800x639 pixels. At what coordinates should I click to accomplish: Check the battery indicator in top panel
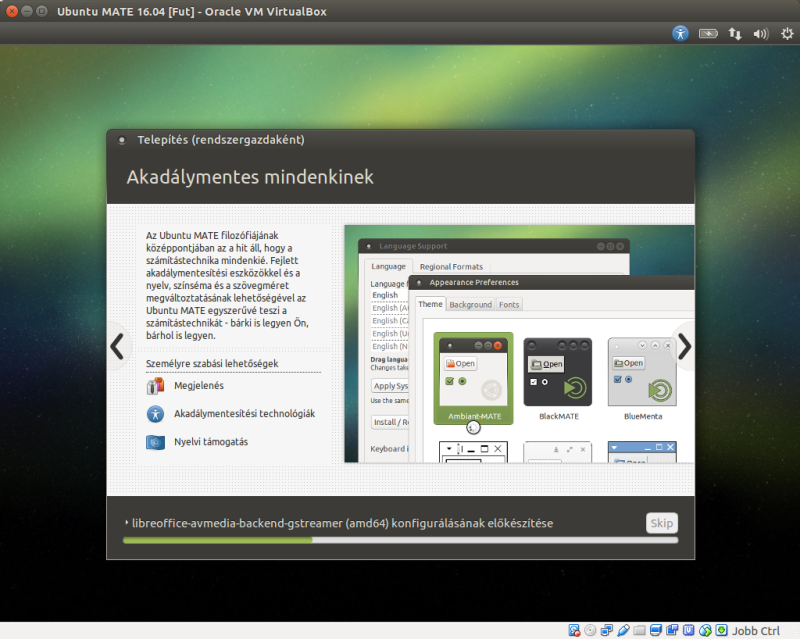pyautogui.click(x=708, y=34)
